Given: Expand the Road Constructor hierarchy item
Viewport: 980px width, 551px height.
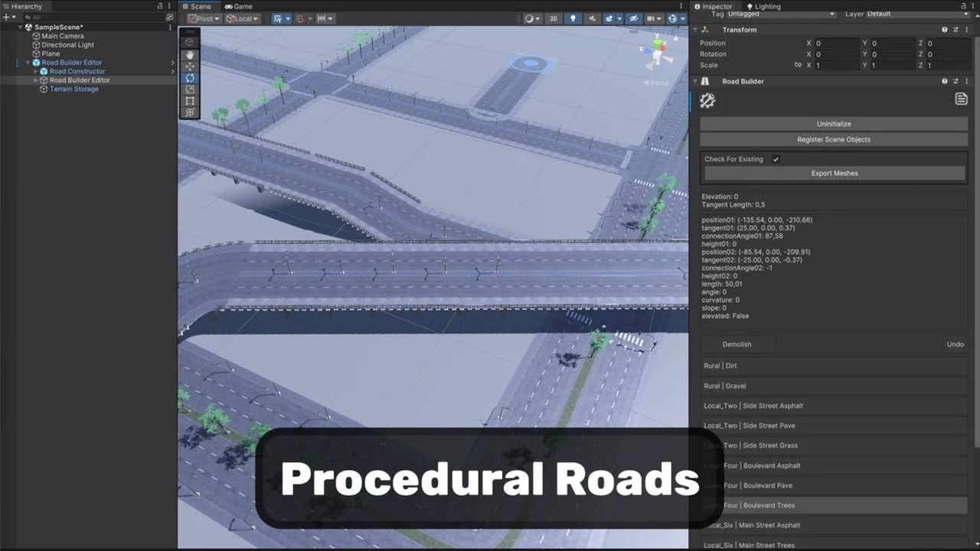Looking at the screenshot, I should click(x=35, y=71).
